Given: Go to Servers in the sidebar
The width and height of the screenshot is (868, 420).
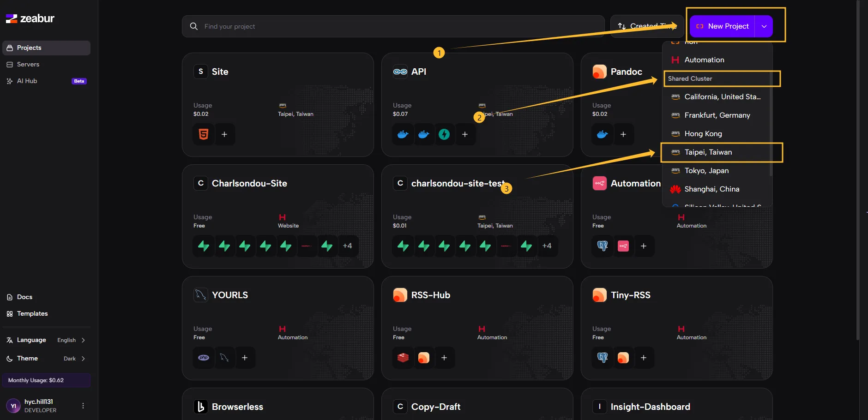Looking at the screenshot, I should coord(28,65).
